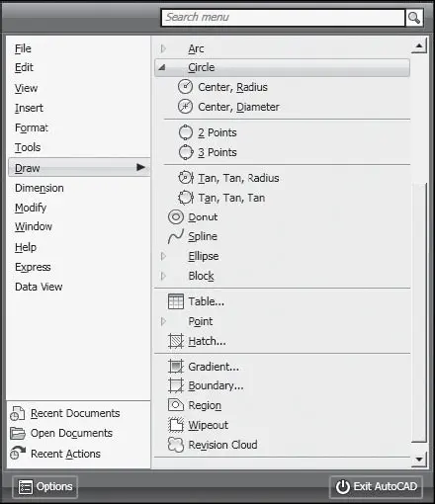Select the Center, Radius circle icon

click(x=185, y=87)
